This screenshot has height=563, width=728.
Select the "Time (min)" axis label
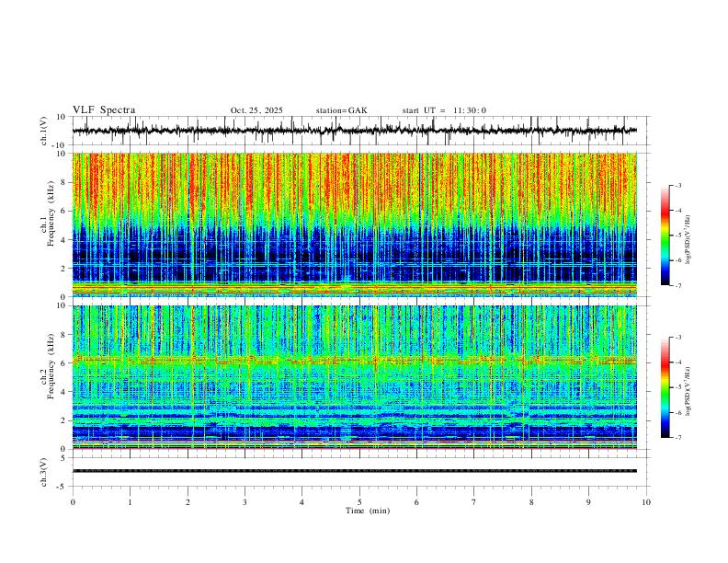tap(368, 511)
